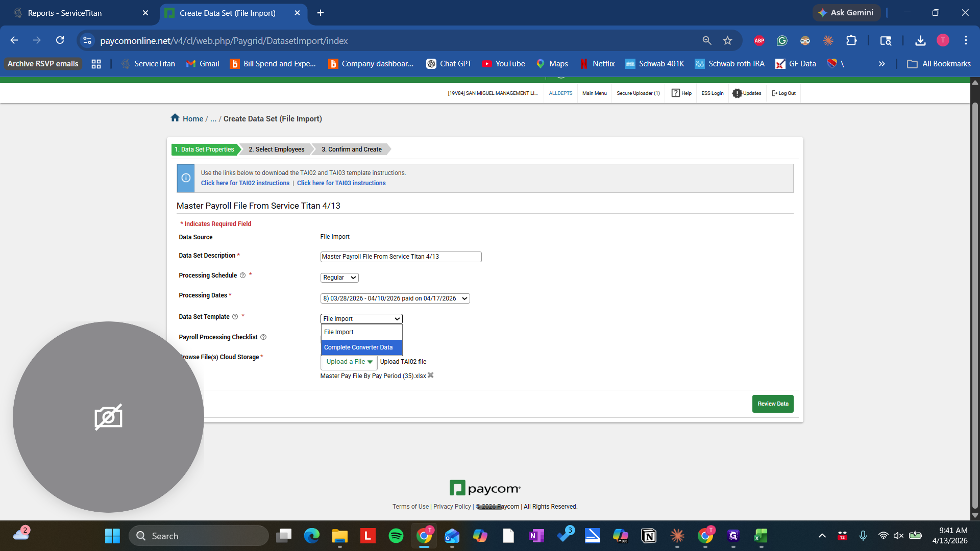This screenshot has height=551, width=980.
Task: Open the TAI03 instructions link
Action: pos(341,183)
